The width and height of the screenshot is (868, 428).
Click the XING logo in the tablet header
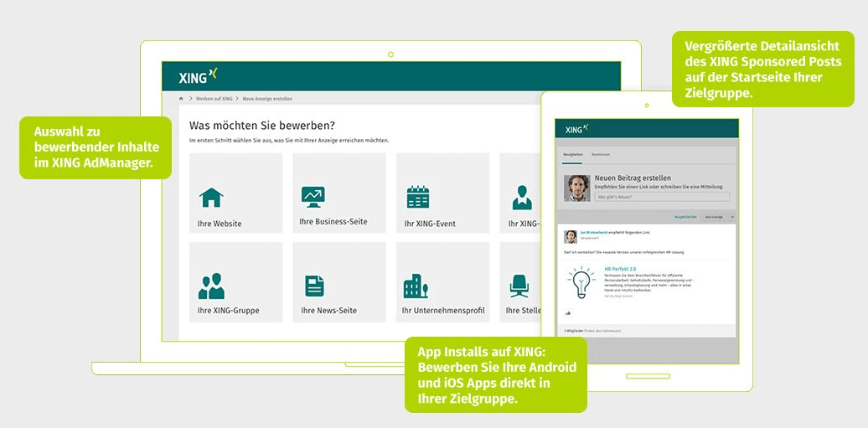click(x=576, y=129)
